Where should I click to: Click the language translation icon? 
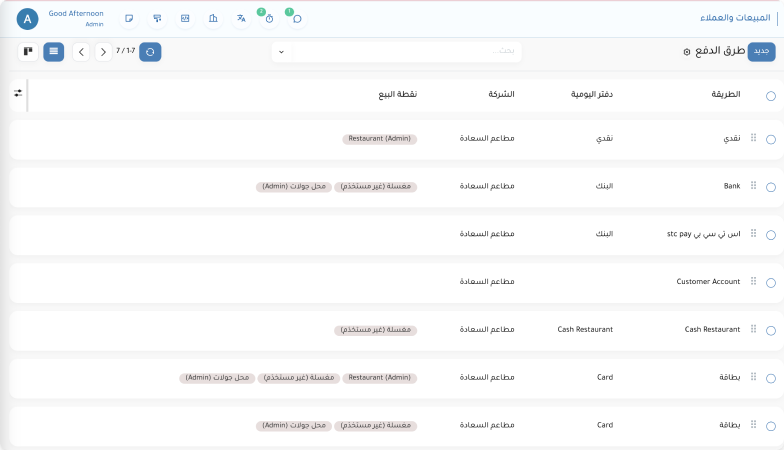click(x=241, y=19)
